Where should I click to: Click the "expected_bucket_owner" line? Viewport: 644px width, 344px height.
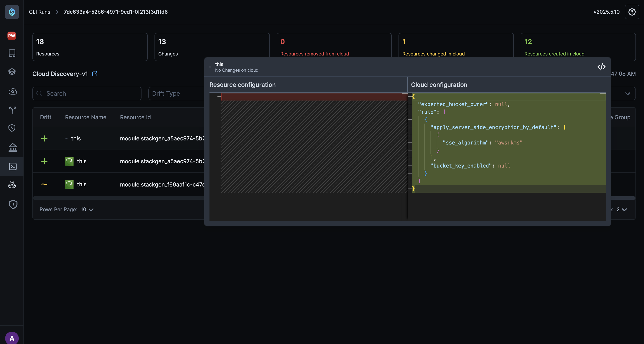(x=464, y=104)
